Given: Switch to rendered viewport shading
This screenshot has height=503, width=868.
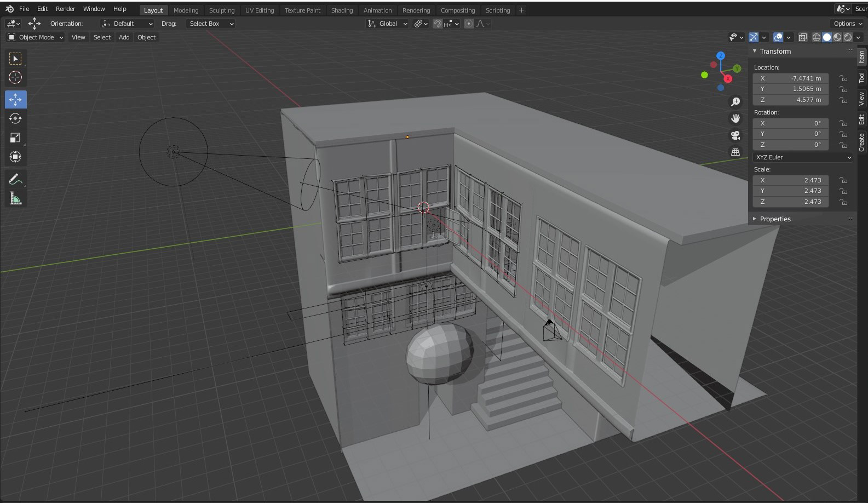Looking at the screenshot, I should 848,37.
